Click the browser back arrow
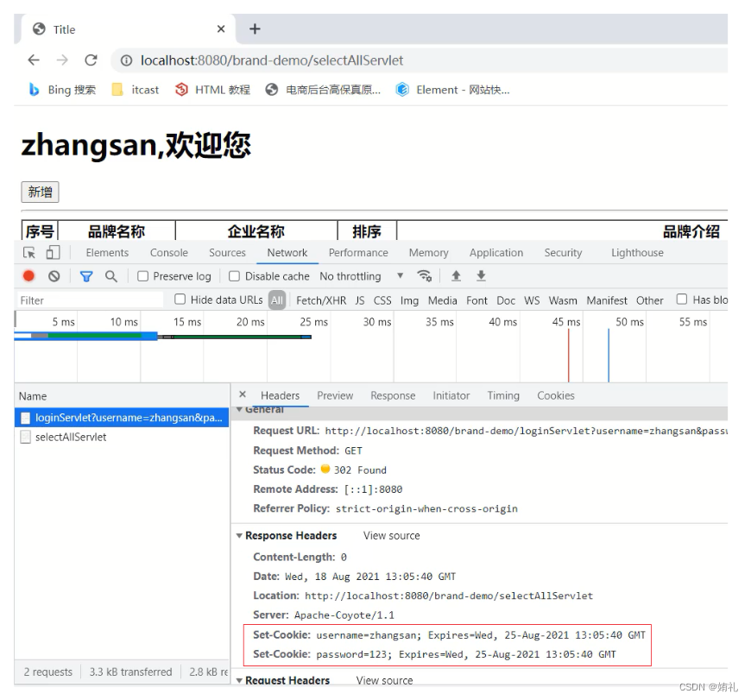Image resolution: width=751 pixels, height=700 pixels. click(34, 60)
